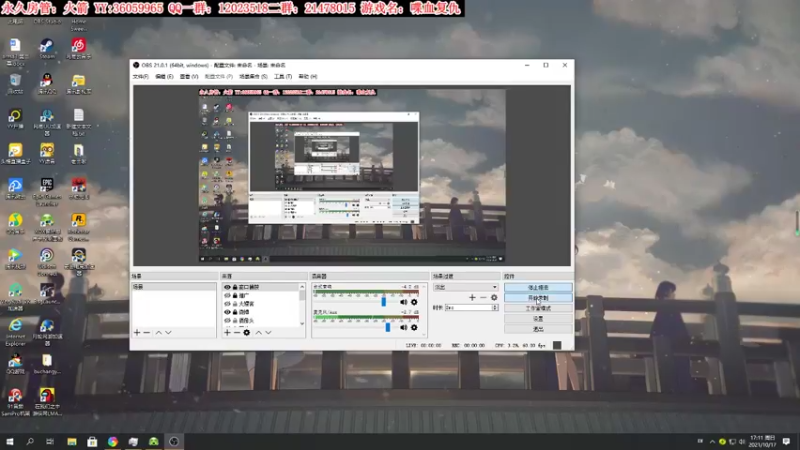Image resolution: width=800 pixels, height=450 pixels.
Task: Click transition duration spinner arrows
Action: click(495, 308)
